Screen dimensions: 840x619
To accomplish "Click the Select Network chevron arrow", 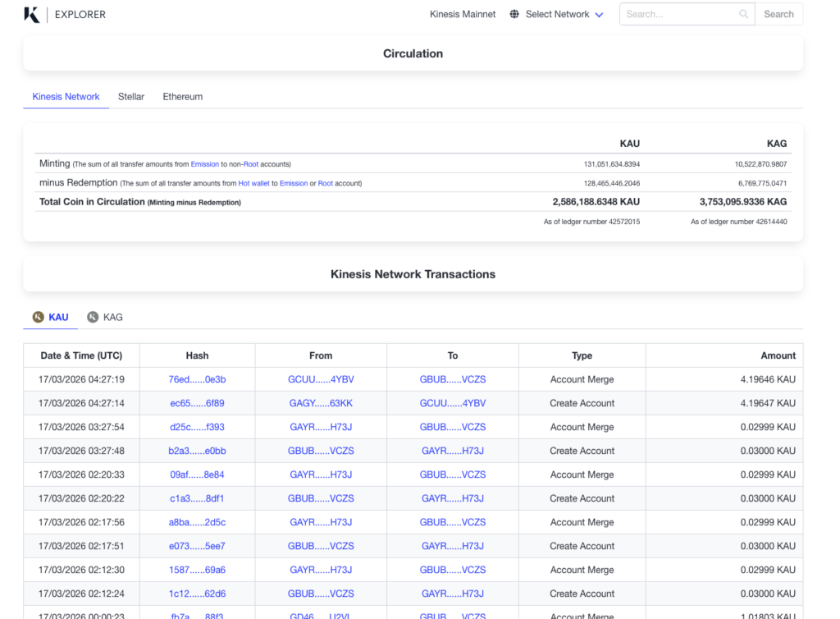I will (599, 15).
